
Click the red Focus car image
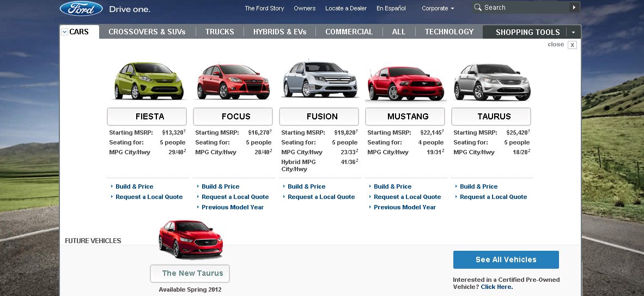click(233, 81)
